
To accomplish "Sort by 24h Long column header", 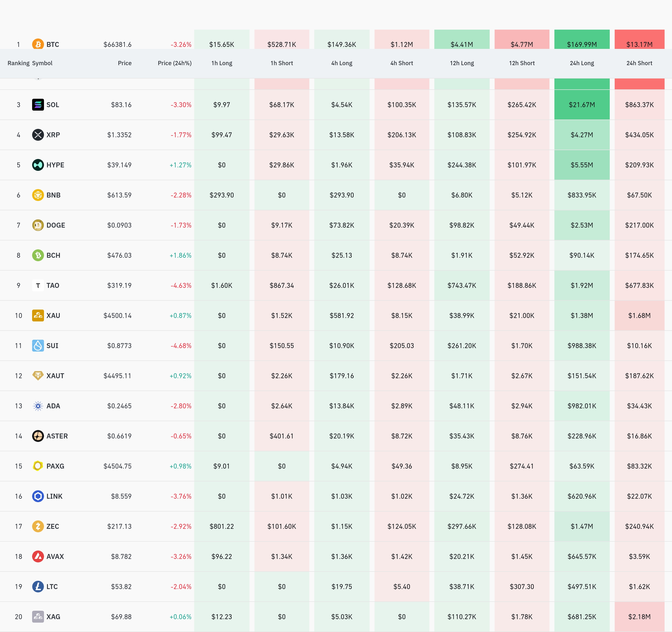I will pyautogui.click(x=582, y=63).
